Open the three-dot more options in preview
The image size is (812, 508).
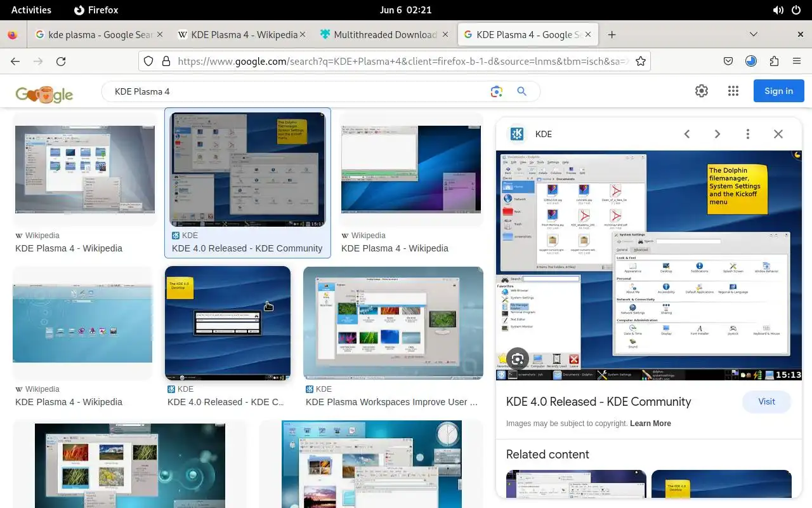coord(748,134)
